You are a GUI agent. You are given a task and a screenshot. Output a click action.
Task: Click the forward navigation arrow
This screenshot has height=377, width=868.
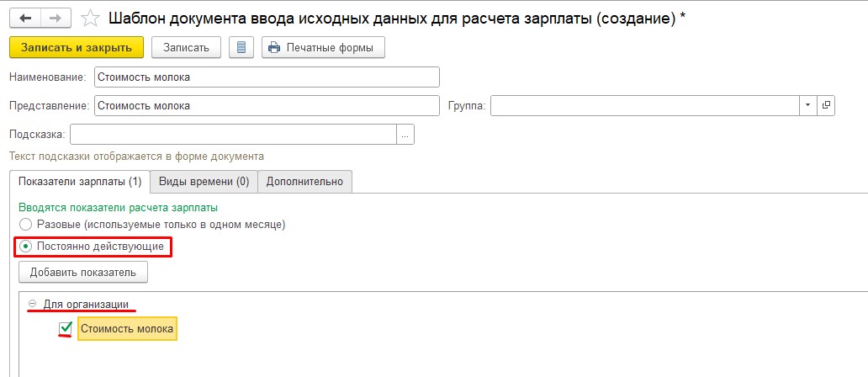(56, 18)
